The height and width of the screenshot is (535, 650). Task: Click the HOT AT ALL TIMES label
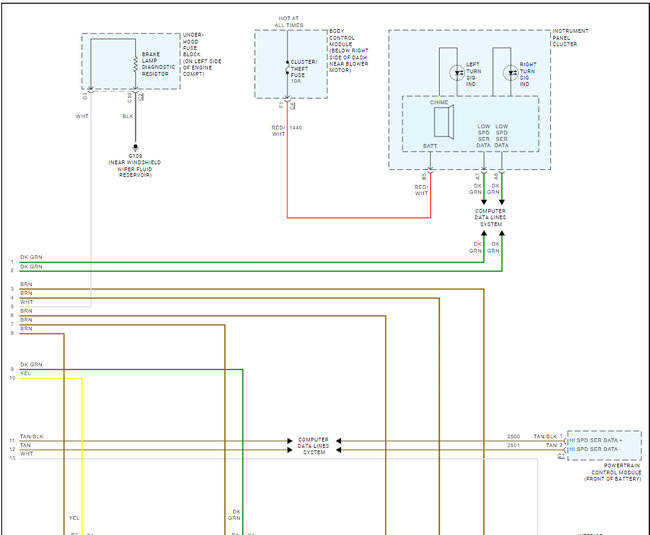tap(289, 22)
